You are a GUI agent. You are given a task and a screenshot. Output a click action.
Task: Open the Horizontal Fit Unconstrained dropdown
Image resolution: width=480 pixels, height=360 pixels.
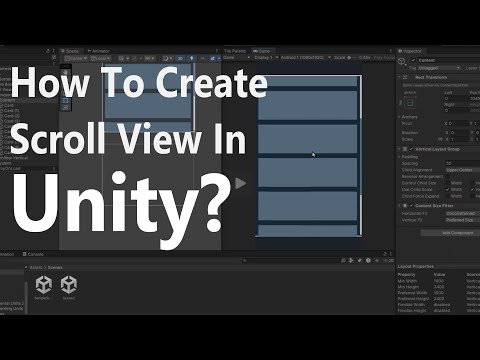pyautogui.click(x=463, y=213)
